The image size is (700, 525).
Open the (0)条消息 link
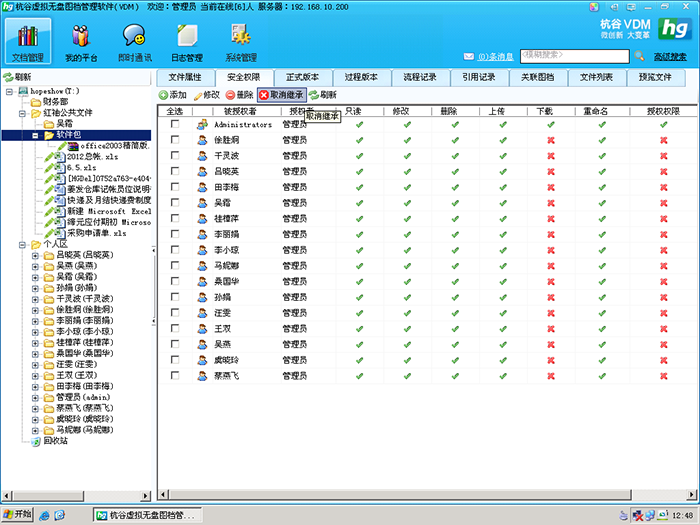pos(496,57)
